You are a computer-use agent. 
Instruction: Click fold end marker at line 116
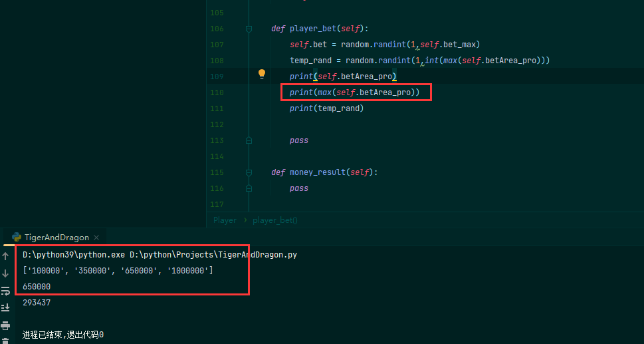click(249, 188)
